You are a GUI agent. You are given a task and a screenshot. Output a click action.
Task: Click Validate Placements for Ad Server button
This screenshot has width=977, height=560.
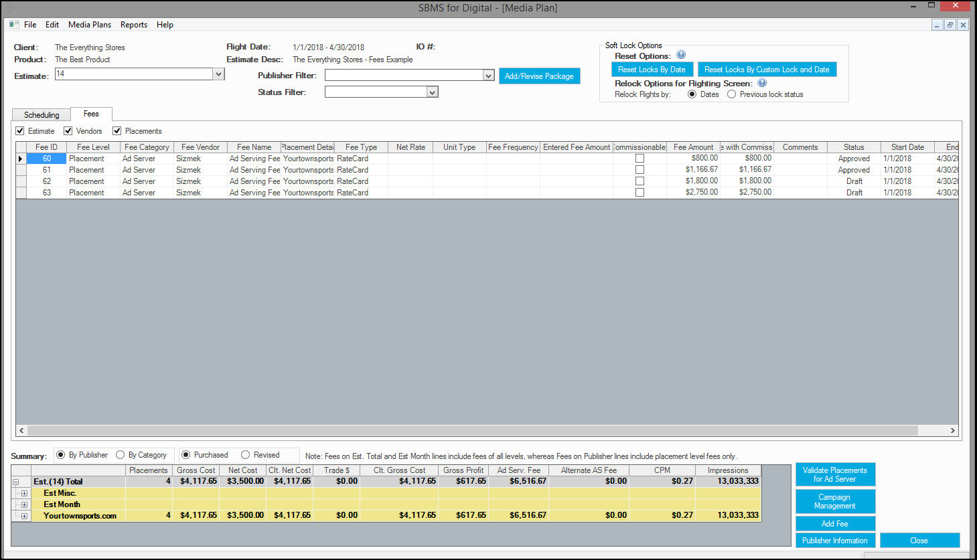pos(835,474)
